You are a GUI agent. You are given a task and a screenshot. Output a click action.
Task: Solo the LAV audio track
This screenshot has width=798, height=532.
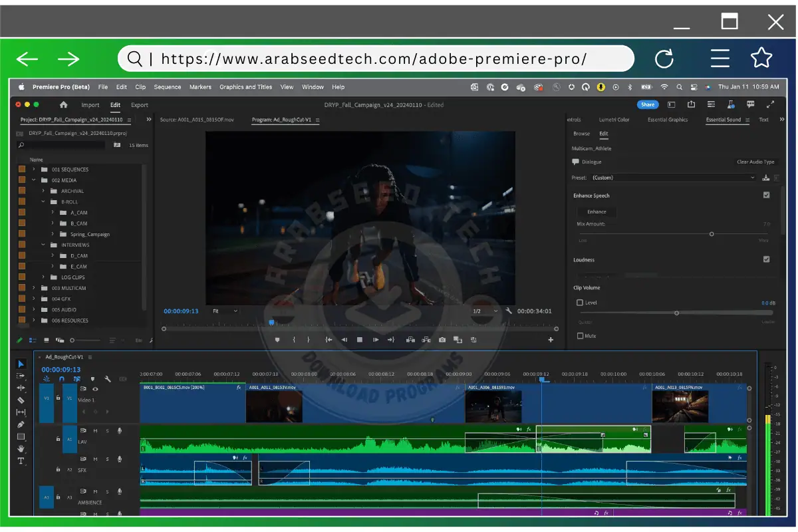pos(108,431)
